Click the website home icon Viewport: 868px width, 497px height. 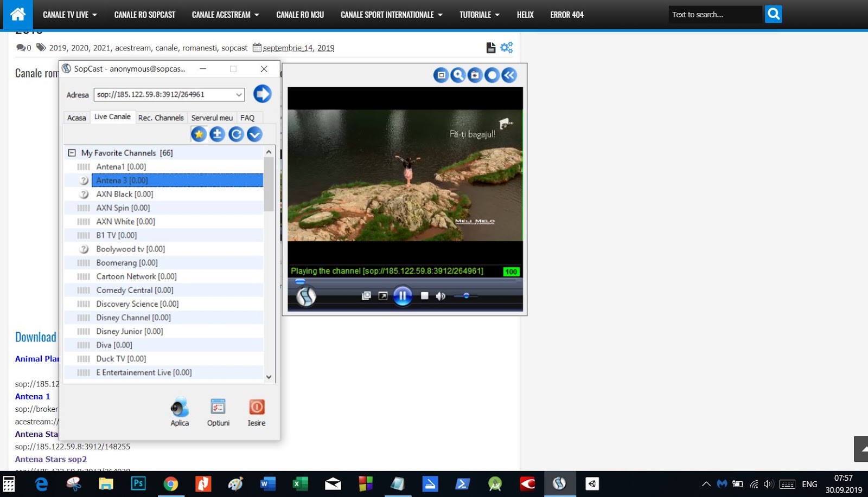[x=18, y=15]
